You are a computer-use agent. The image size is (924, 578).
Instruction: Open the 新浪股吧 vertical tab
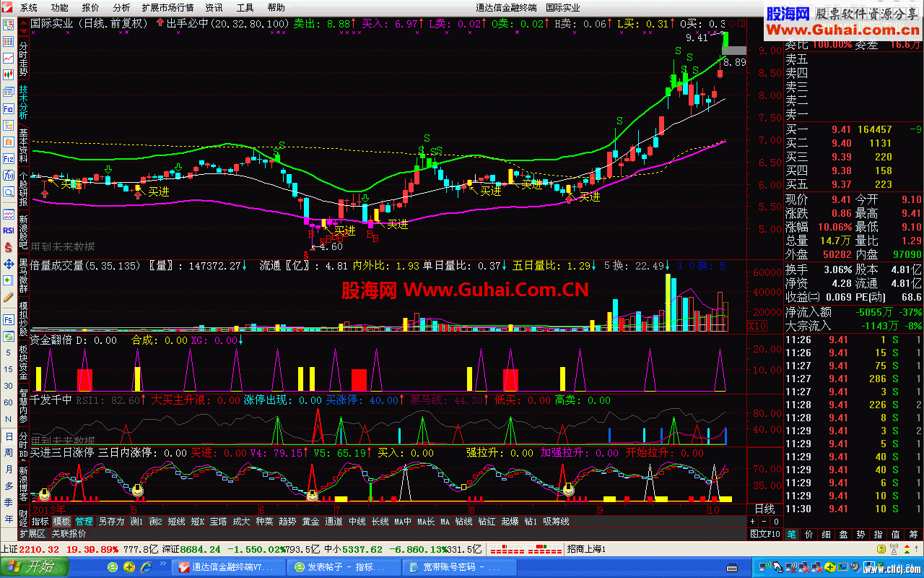24,233
